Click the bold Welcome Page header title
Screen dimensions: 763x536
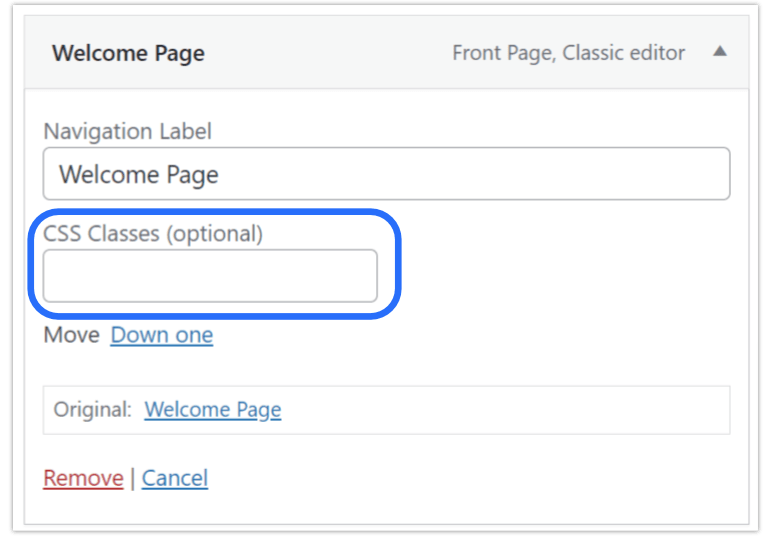pos(128,53)
